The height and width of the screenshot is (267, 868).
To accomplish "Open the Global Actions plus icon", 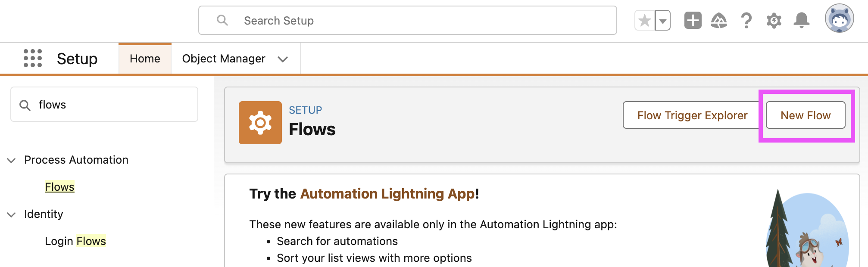I will pyautogui.click(x=693, y=21).
